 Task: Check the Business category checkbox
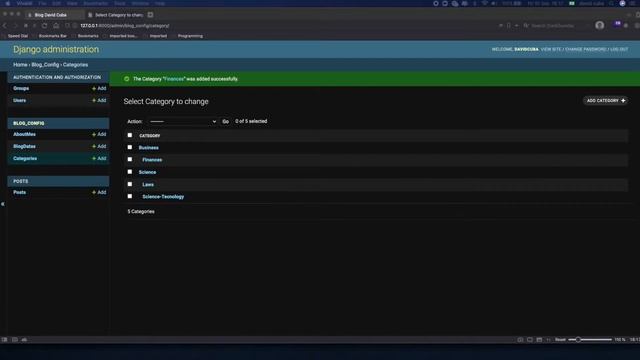[x=130, y=147]
